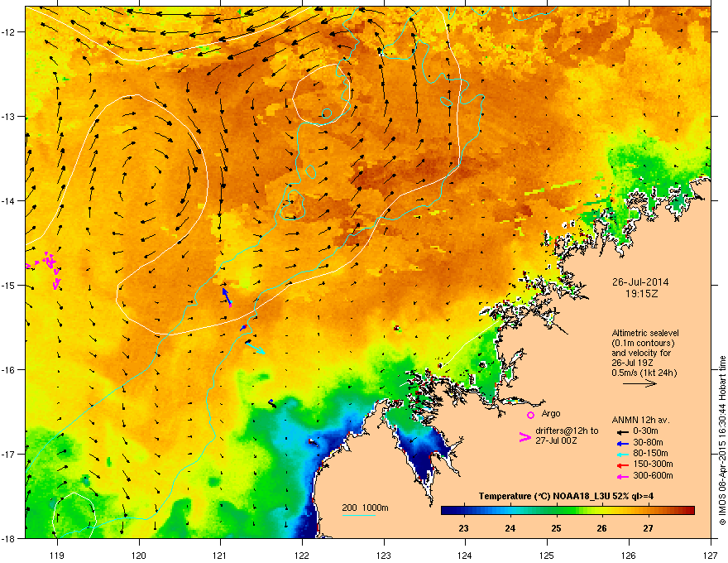Click the time label 19:15Z
This screenshot has height=563, width=728.
pos(641,294)
